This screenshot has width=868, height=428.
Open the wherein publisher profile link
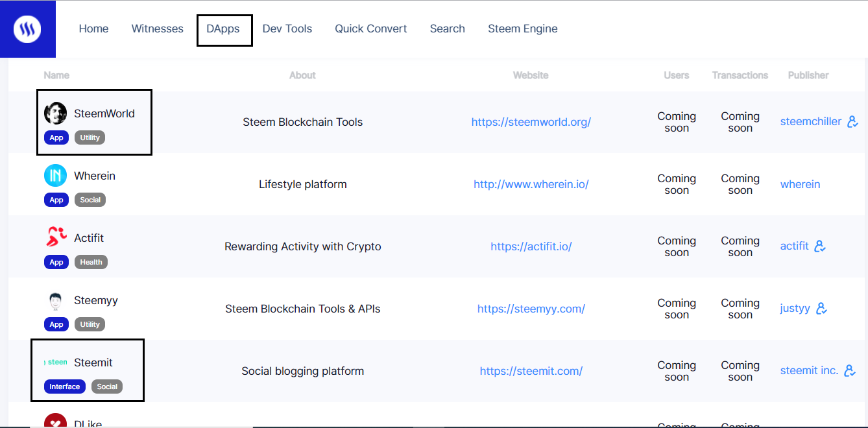pos(800,184)
